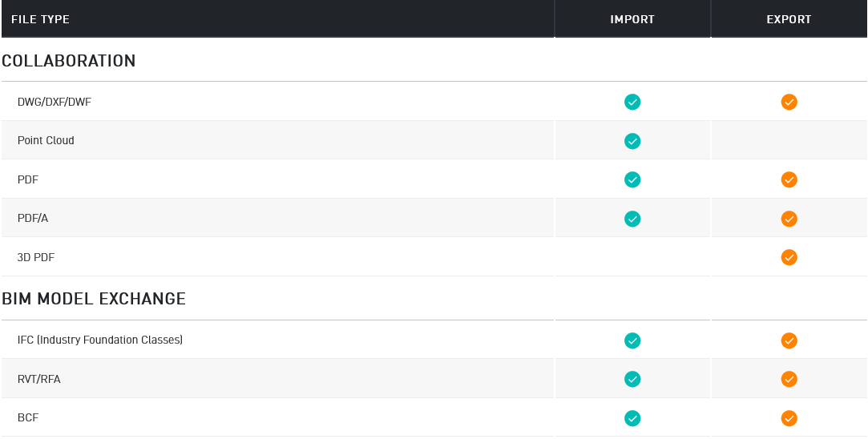Click the IMPORT column header

[632, 19]
